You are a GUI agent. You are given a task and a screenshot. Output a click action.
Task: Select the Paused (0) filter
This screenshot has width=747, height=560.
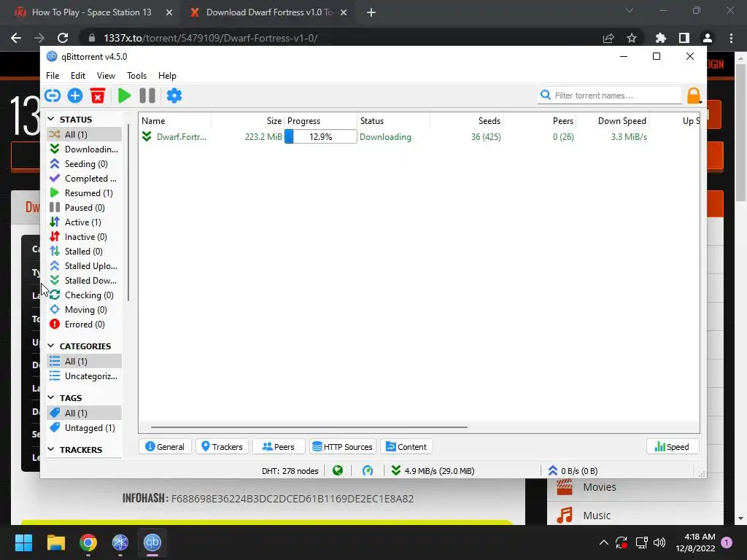click(x=85, y=208)
